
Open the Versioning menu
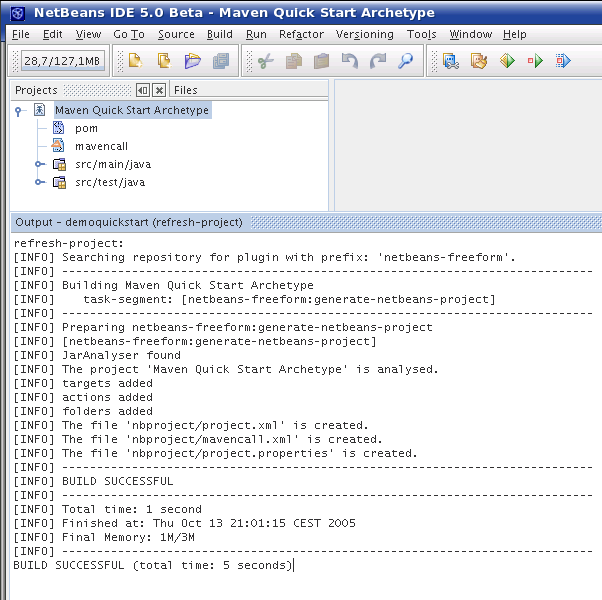364,34
